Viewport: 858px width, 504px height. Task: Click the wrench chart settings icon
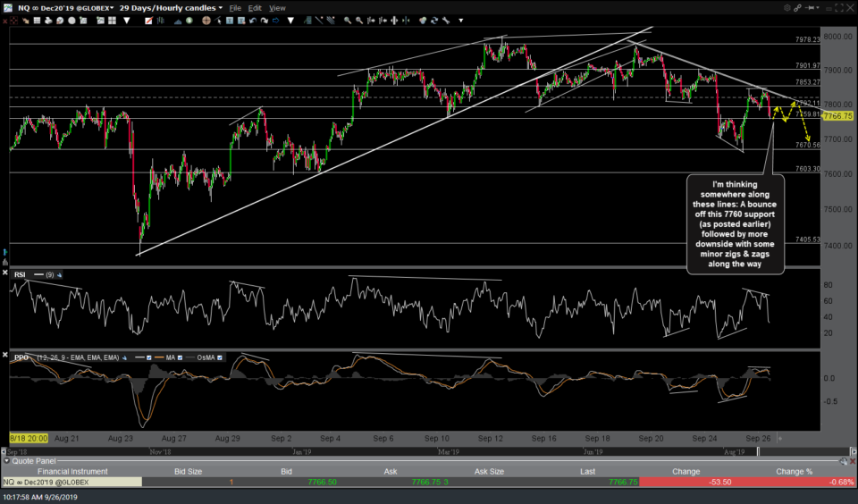[x=446, y=21]
